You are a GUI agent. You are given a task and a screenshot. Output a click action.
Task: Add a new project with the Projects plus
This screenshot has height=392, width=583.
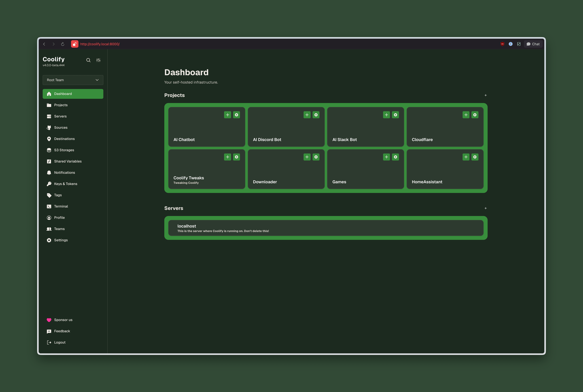coord(486,95)
